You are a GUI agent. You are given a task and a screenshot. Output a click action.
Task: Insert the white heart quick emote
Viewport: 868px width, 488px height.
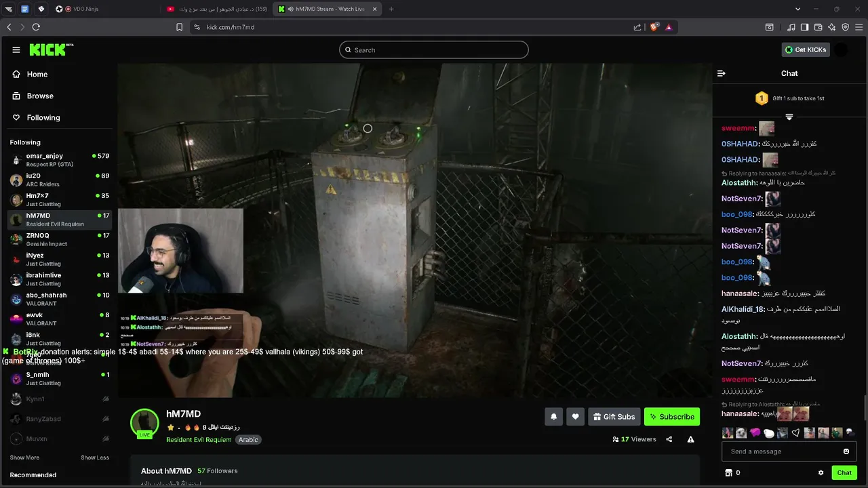coord(796,432)
